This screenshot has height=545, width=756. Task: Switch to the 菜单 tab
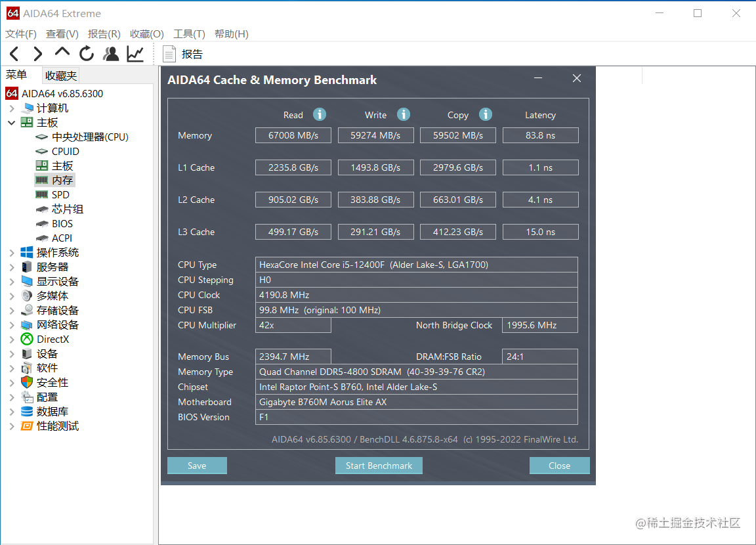tap(16, 75)
